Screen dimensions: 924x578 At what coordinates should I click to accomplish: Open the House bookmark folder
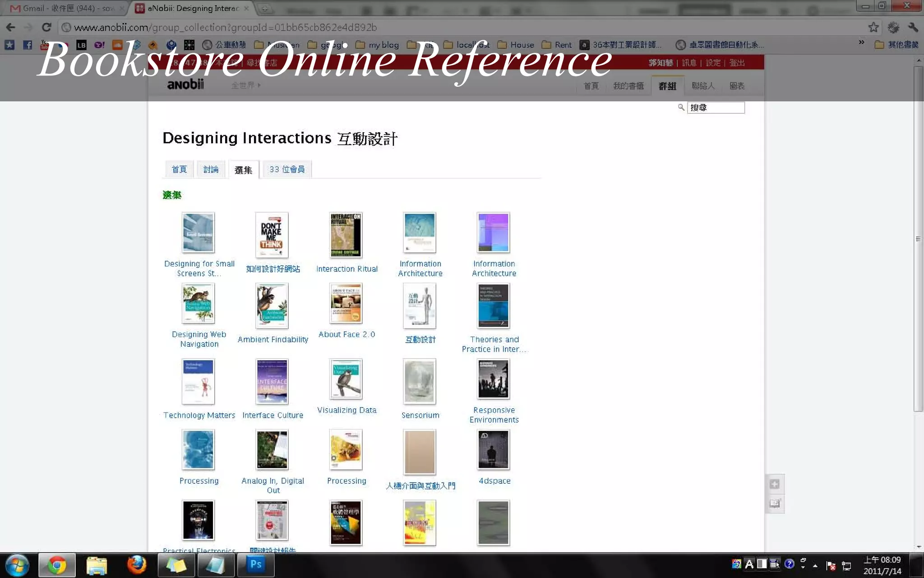[x=516, y=45]
